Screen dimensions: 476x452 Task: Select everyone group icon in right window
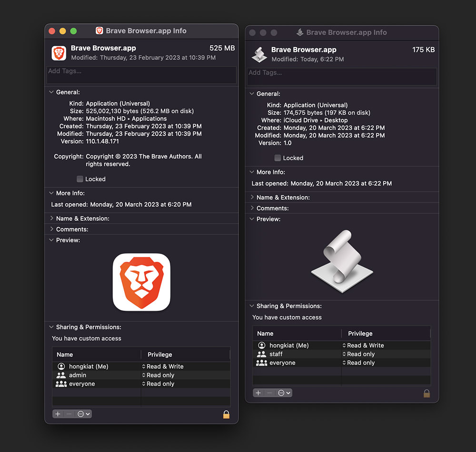[x=261, y=363]
